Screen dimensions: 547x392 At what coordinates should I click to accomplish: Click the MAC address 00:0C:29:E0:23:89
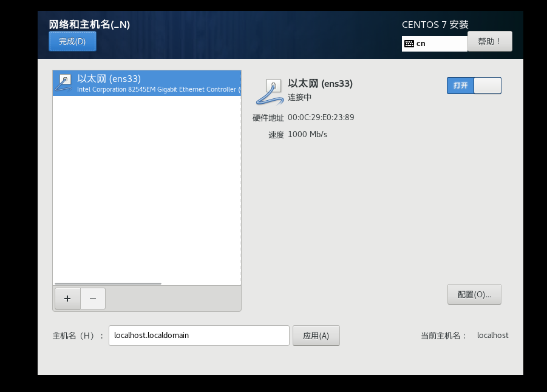(x=321, y=117)
